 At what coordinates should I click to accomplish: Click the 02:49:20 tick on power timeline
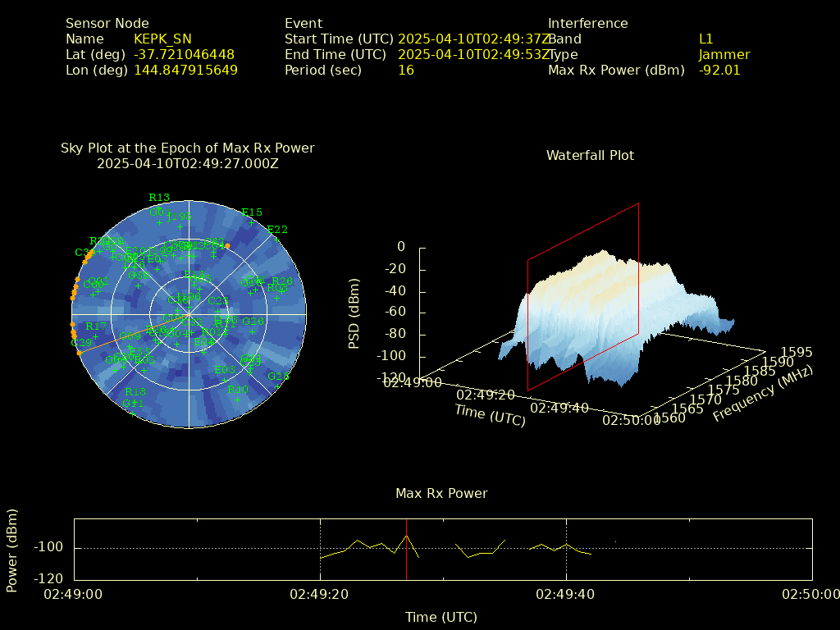click(x=320, y=594)
